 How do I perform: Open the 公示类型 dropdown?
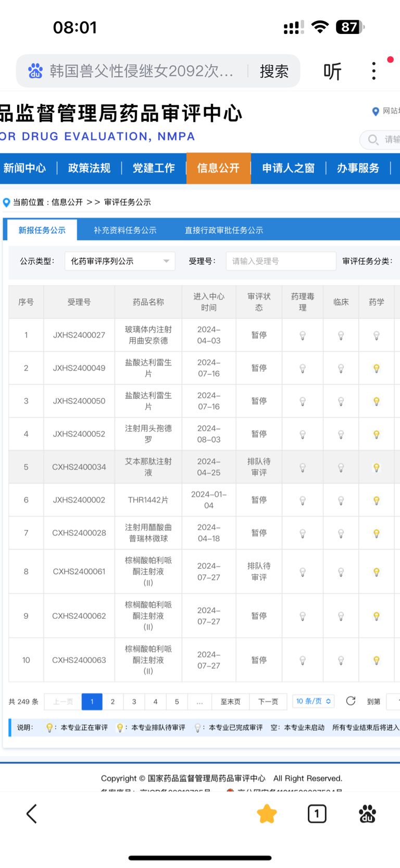pyautogui.click(x=120, y=261)
